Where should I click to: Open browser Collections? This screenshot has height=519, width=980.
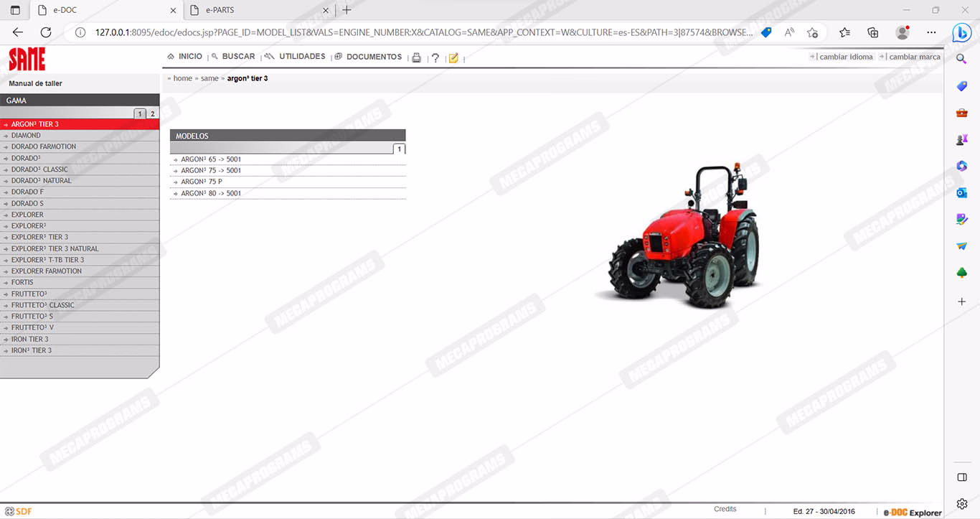[x=873, y=32]
